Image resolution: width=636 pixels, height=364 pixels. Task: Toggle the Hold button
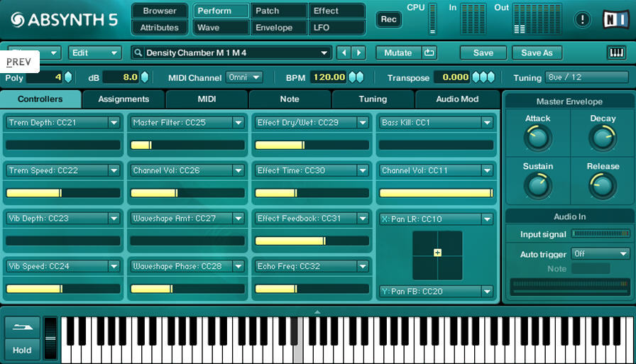tap(22, 350)
